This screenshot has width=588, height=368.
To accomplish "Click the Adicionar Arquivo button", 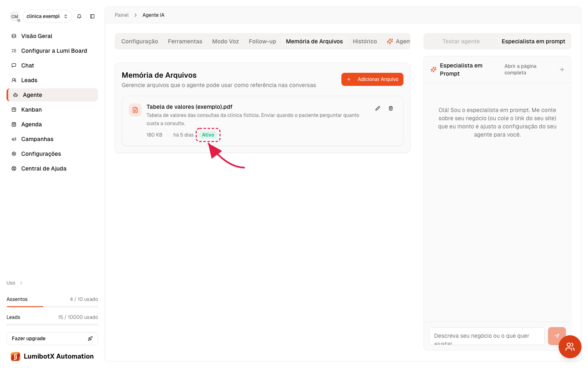I will click(x=372, y=79).
